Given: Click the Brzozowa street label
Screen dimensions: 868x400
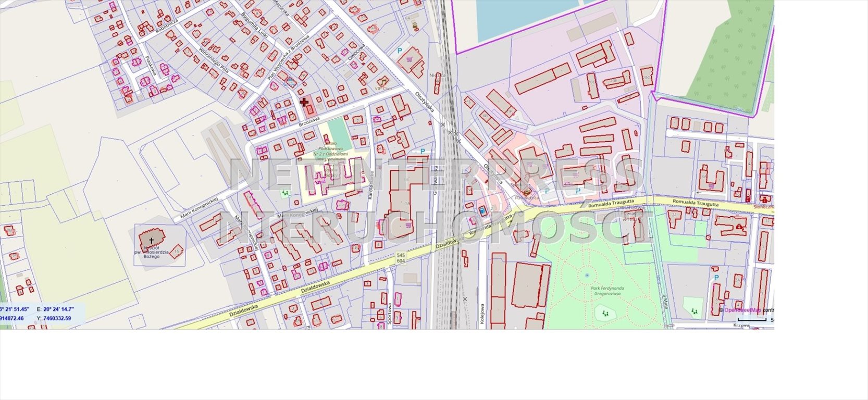Looking at the screenshot, I should tap(309, 123).
